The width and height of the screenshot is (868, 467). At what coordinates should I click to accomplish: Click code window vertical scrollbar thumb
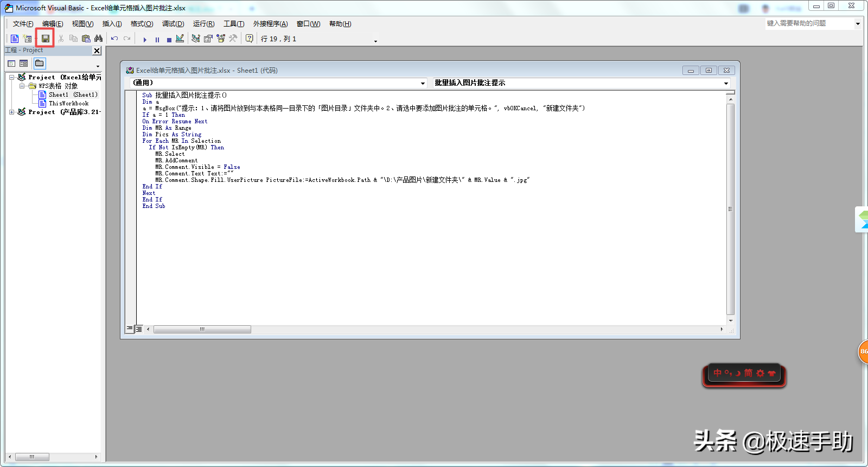730,209
